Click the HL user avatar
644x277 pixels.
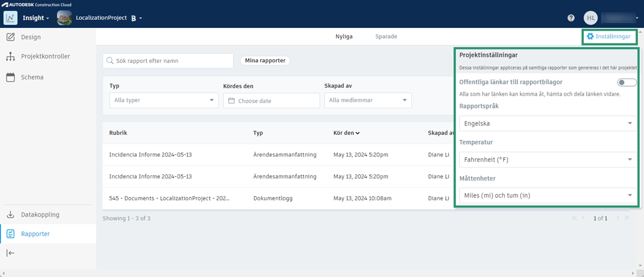[x=591, y=18]
